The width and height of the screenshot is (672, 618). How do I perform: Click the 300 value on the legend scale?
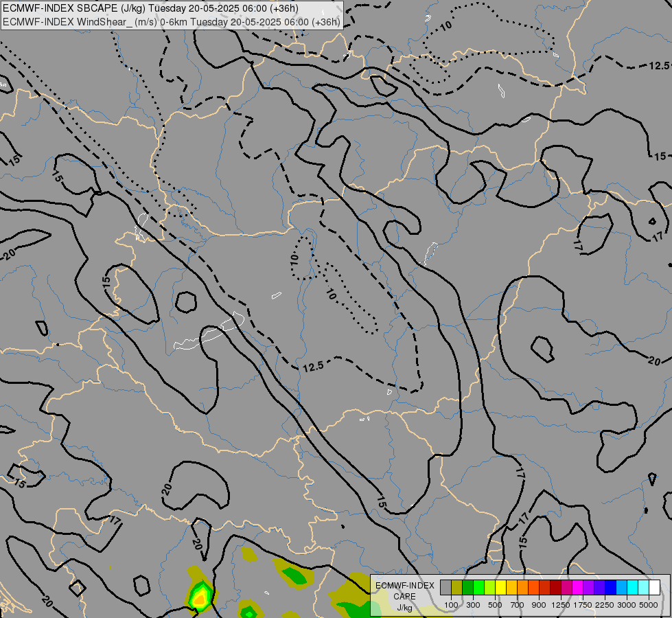(x=473, y=605)
